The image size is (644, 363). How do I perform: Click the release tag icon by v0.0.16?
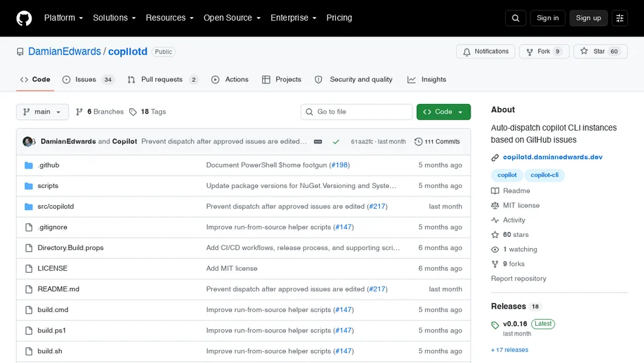pyautogui.click(x=495, y=325)
